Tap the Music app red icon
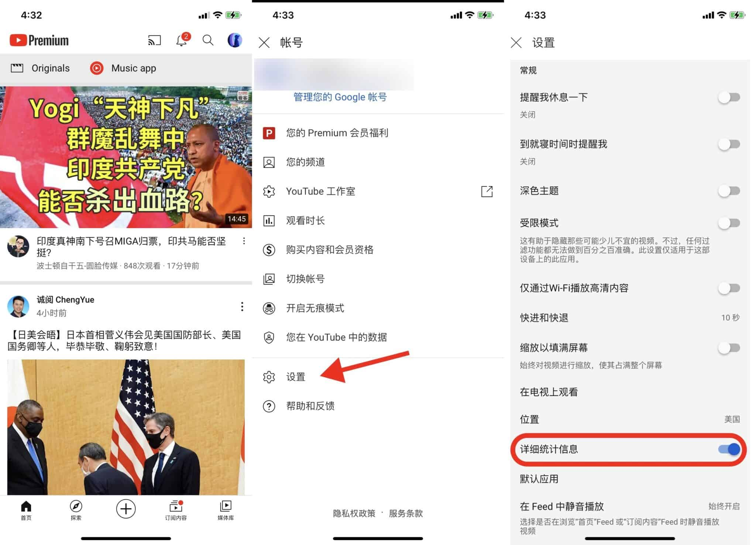756x545 pixels. click(97, 68)
